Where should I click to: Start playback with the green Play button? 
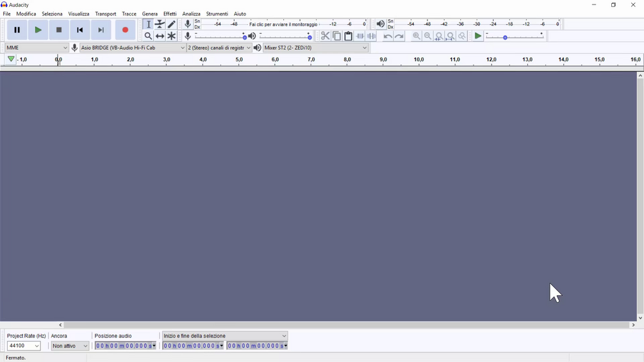38,30
